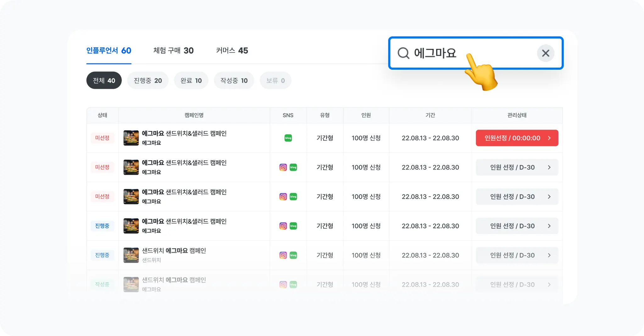
Task: Click the blog icon in the blog-only row
Action: coord(288,138)
